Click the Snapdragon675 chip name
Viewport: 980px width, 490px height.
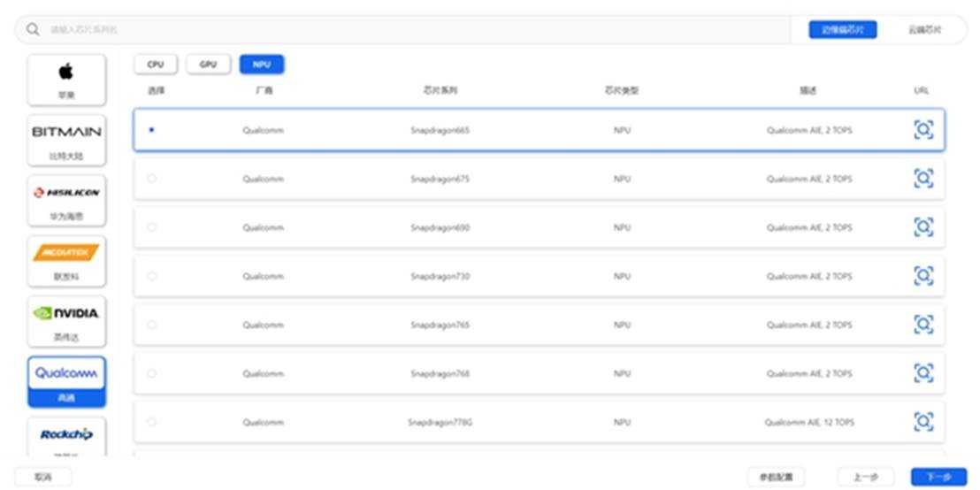(x=440, y=179)
